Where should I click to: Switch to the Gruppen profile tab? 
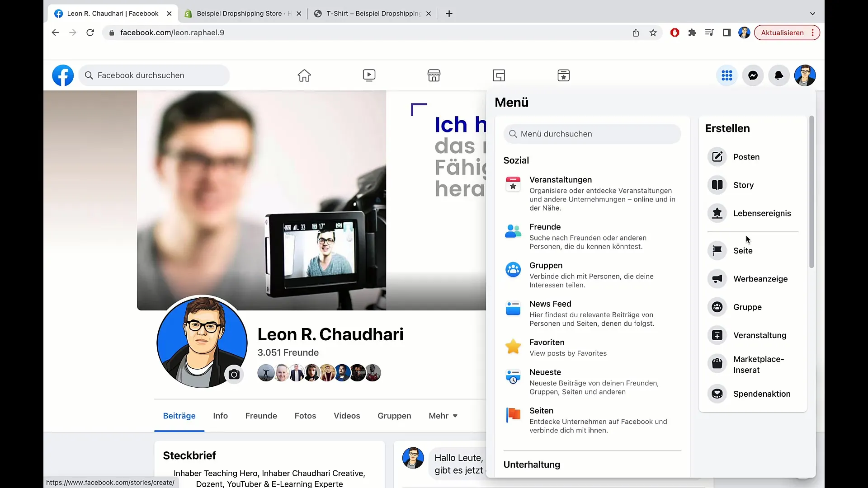click(x=394, y=416)
